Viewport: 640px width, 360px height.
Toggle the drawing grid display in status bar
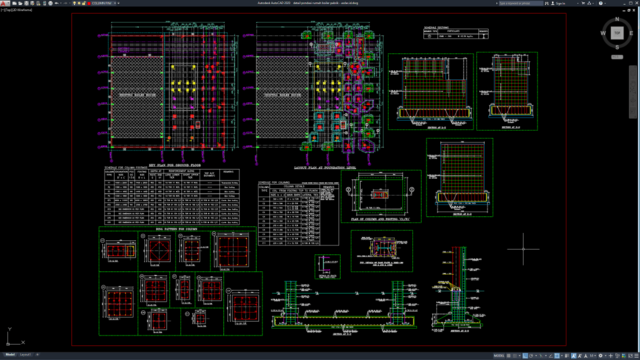[509, 356]
